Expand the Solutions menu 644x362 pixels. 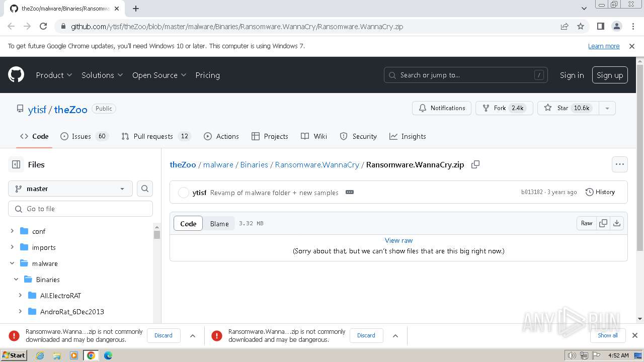pyautogui.click(x=102, y=75)
